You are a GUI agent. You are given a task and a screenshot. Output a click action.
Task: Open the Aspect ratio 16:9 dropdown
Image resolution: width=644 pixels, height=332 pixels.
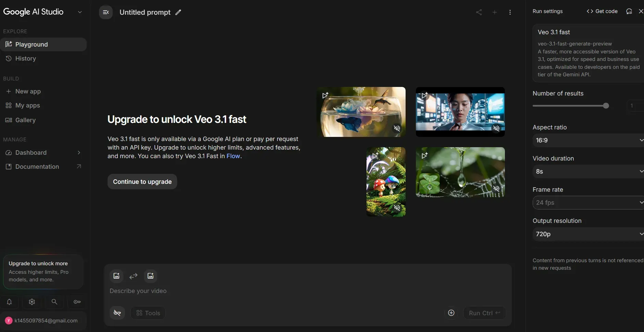point(588,140)
